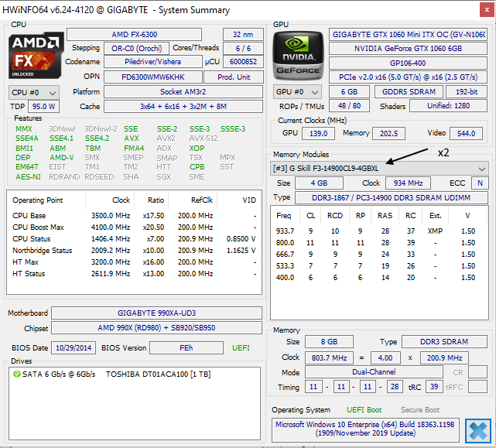This screenshot has height=448, width=496.
Task: Click the BIOS version FEh field
Action: coord(186,348)
